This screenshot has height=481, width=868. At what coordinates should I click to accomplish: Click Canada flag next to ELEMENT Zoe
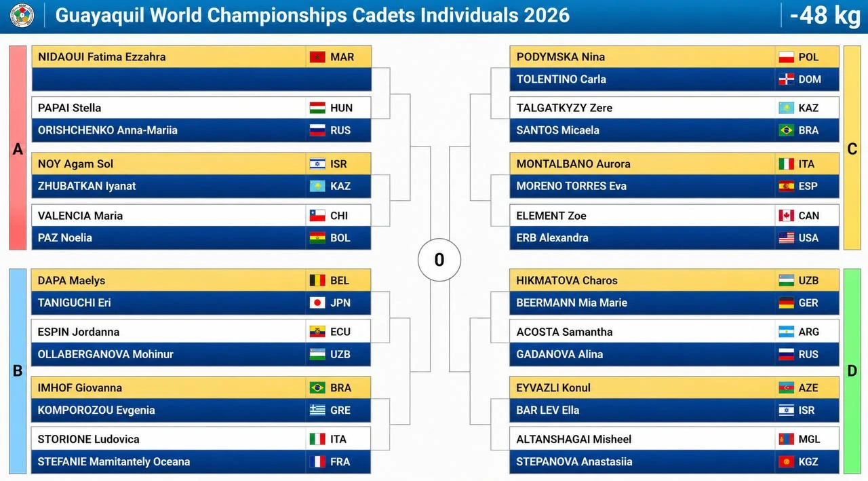point(787,216)
